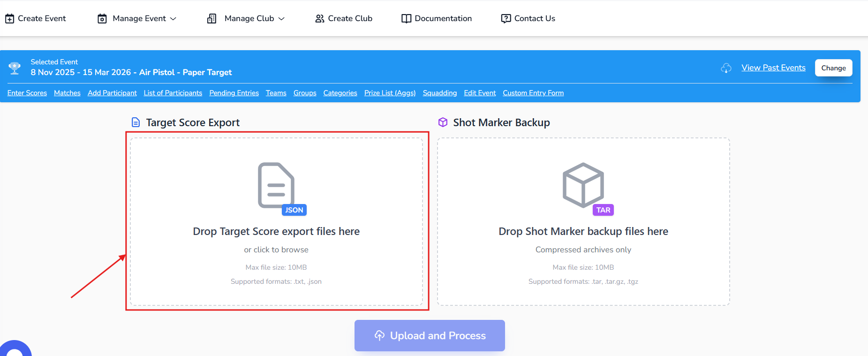Open the View Past Events link
Viewport: 868px width, 356px height.
[773, 68]
